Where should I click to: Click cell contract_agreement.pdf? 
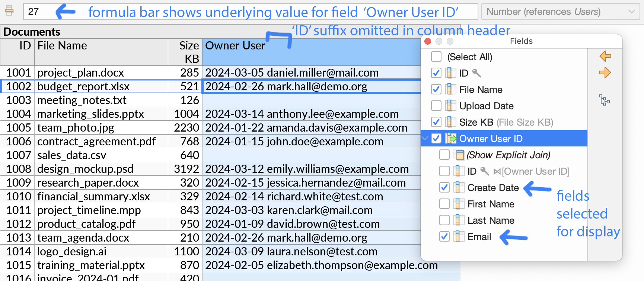pos(101,141)
